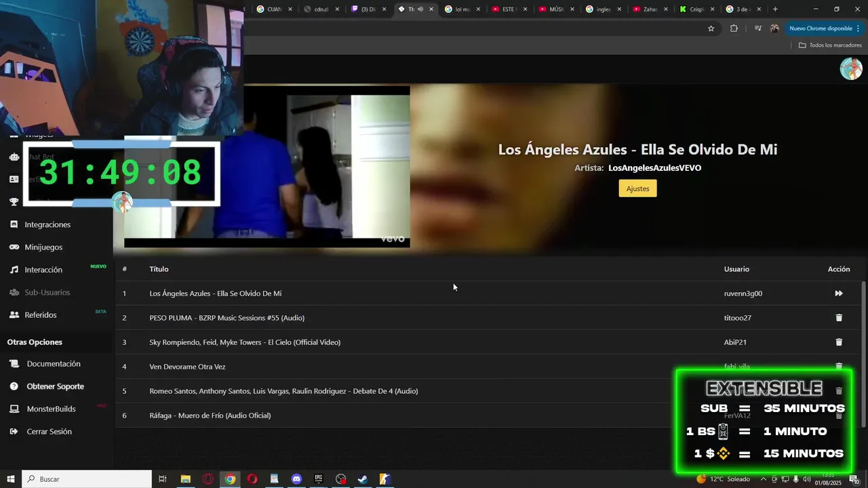Screen dimensions: 868x488
Task: Select the Sub-Usuarios sidebar item
Action: point(47,292)
